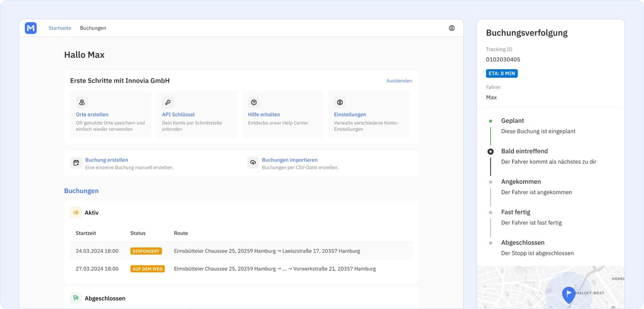The image size is (644, 309).
Task: Click the Hallo Max greeting heading
Action: click(x=84, y=55)
